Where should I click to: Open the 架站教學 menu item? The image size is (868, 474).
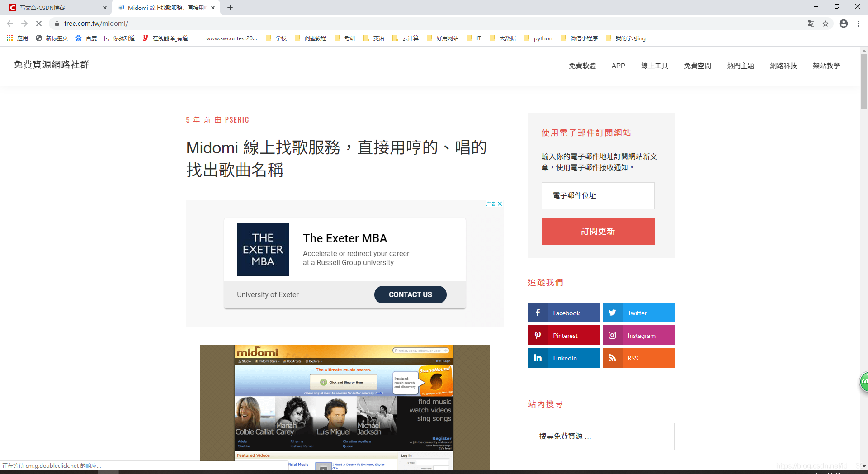point(826,66)
